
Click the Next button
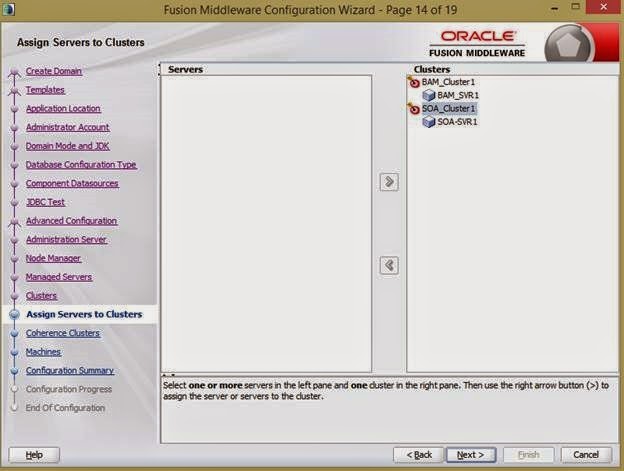pos(471,455)
